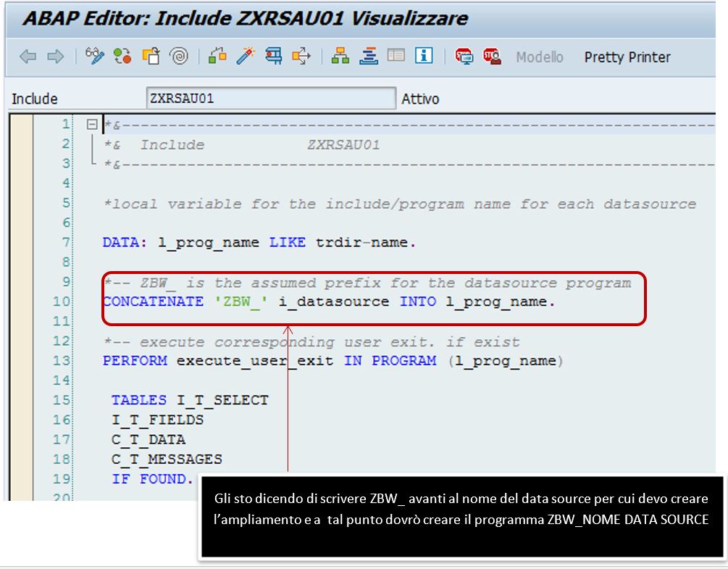
Task: Click the CONCATENATE keyword on line 10
Action: point(154,302)
